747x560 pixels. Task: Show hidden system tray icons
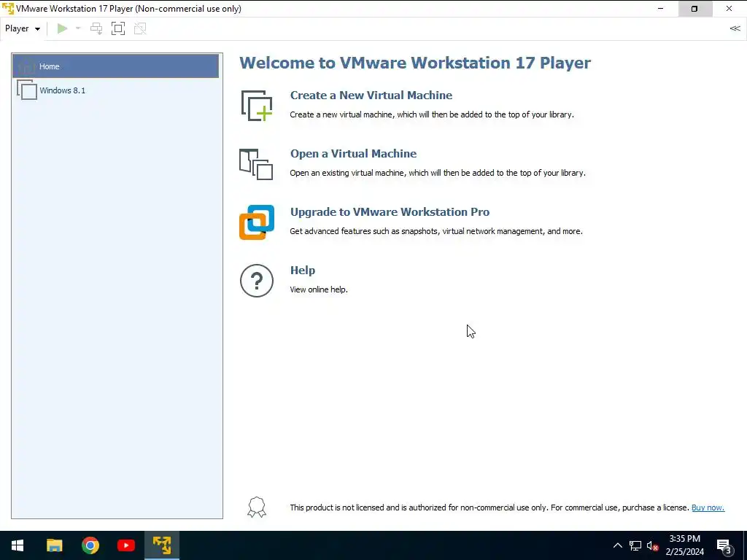click(617, 545)
